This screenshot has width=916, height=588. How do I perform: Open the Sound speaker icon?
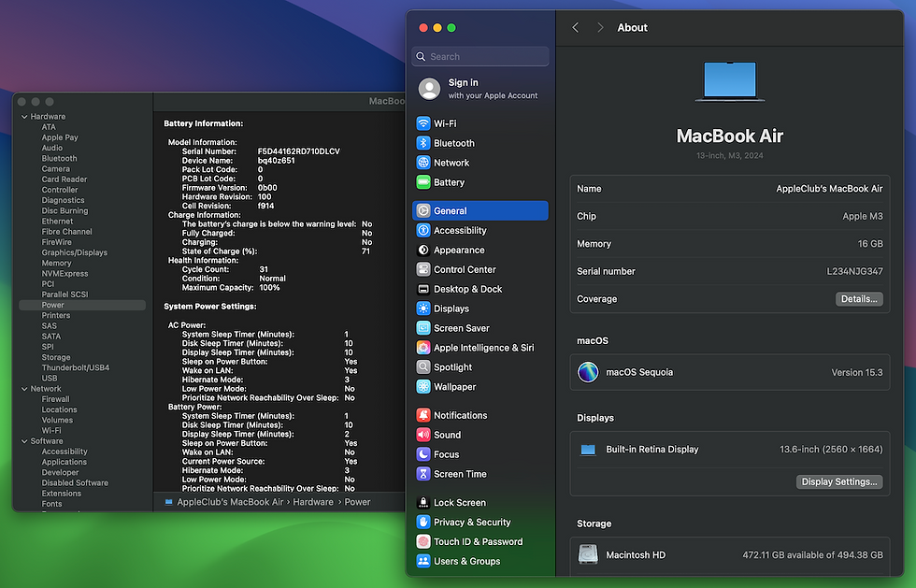coord(422,435)
